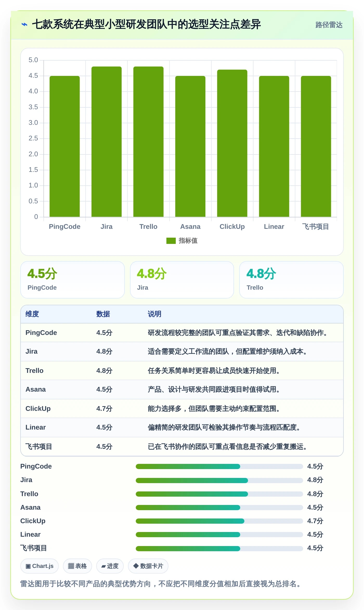Image resolution: width=364 pixels, height=610 pixels.
Task: Click the Trello bar in the chart
Action: point(148,142)
